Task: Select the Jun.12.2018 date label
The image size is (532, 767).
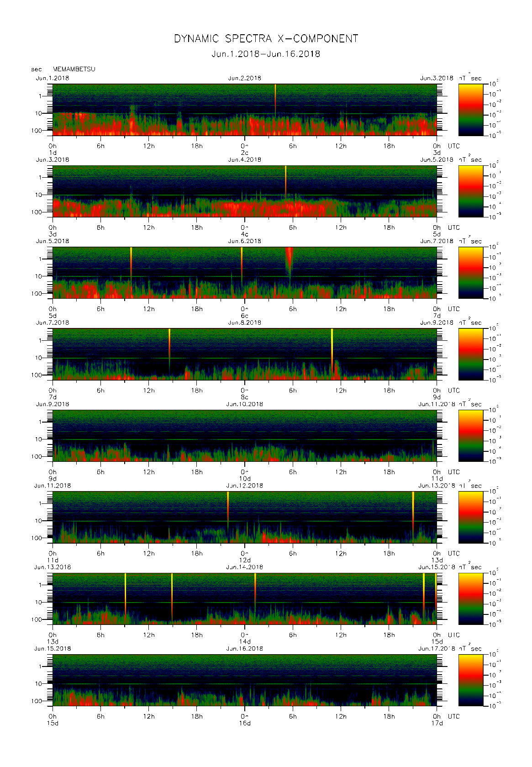Action: (245, 486)
